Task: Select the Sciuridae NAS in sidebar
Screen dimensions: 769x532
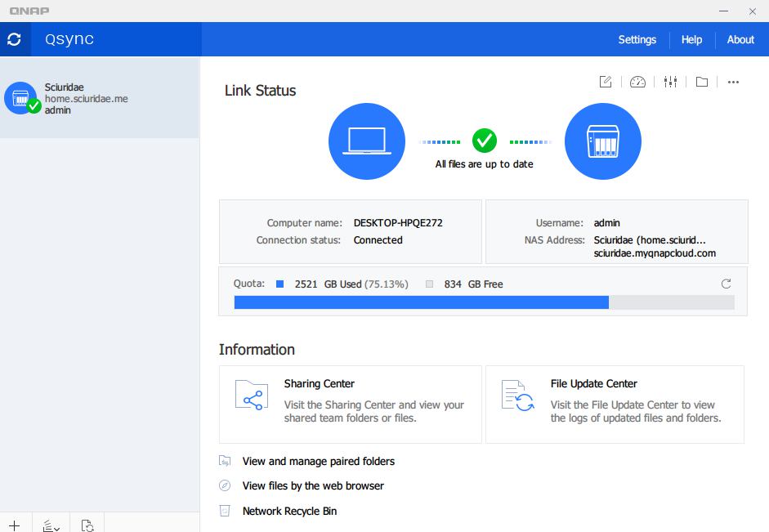Action: [100, 98]
